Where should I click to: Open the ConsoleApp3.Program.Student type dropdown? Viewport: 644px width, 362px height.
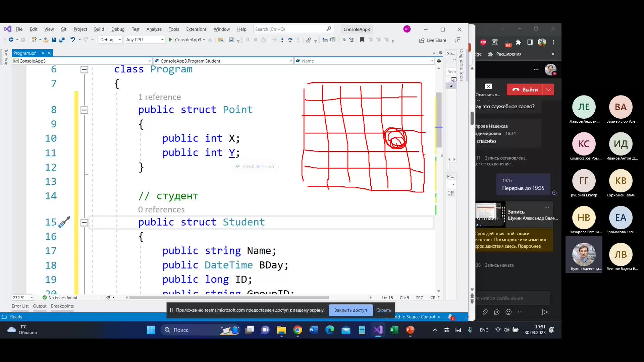tap(223, 61)
